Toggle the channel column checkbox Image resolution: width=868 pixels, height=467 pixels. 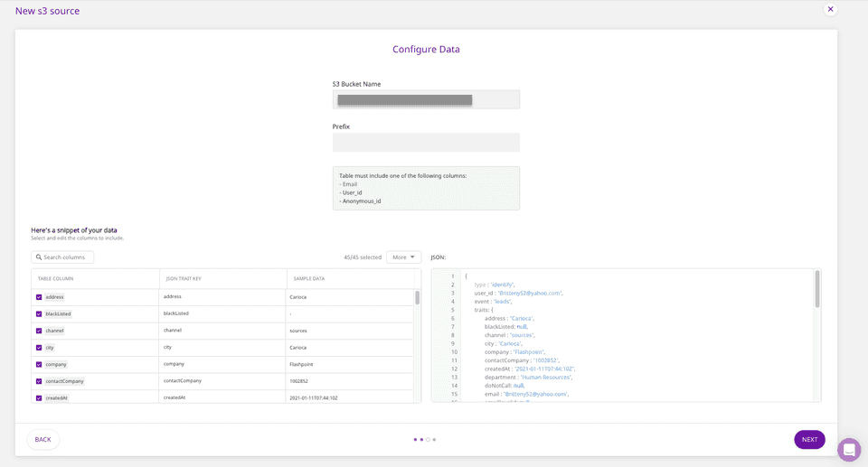coord(39,331)
